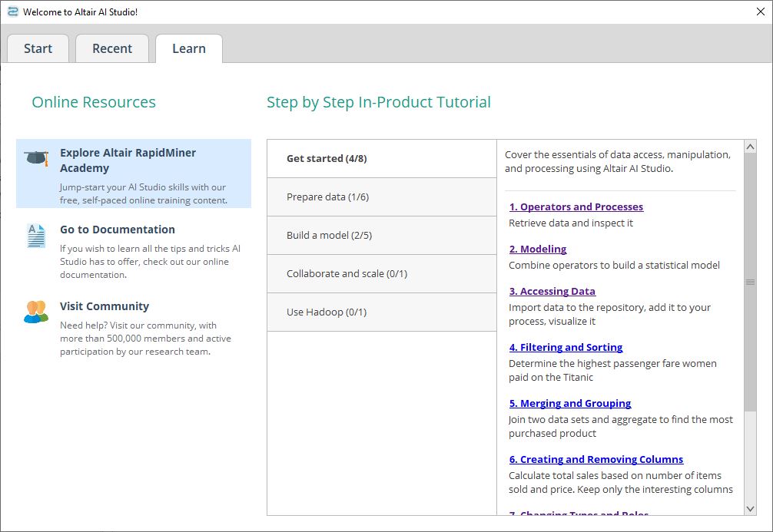Viewport: 773px width, 532px height.
Task: Switch to the Start tab
Action: pyautogui.click(x=38, y=48)
